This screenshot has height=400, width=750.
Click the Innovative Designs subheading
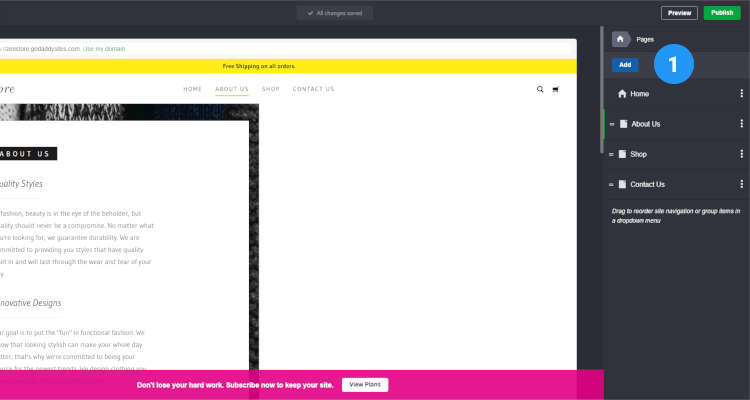[x=30, y=303]
